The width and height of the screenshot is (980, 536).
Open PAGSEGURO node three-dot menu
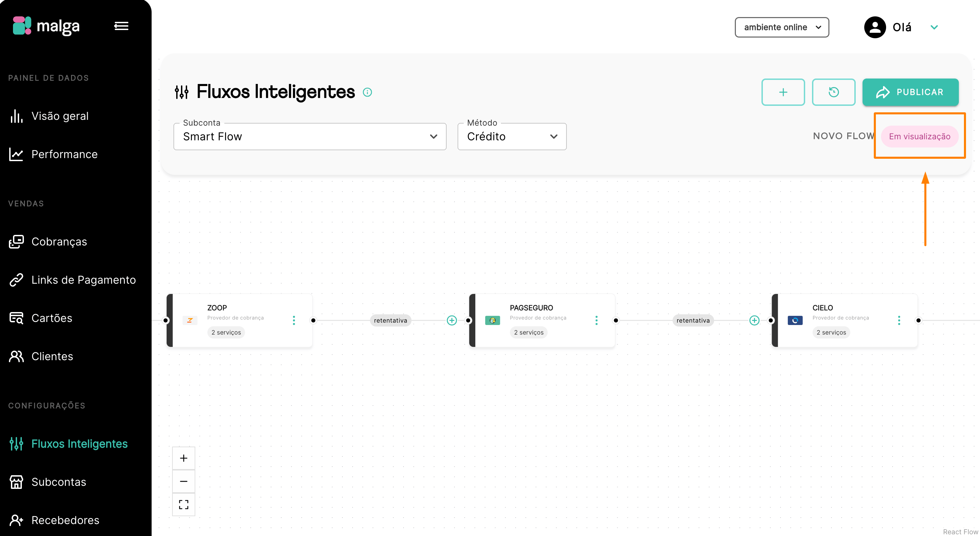[596, 320]
